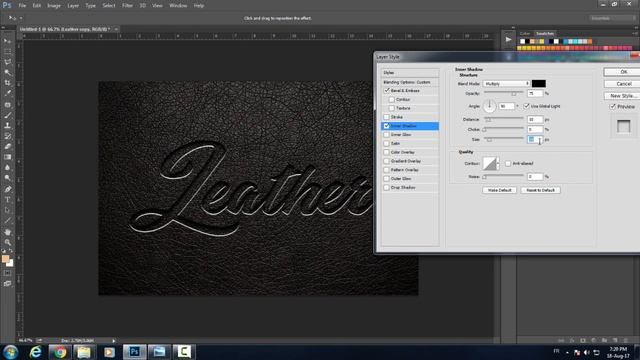Toggle Use Global Light checkbox
Screen dimensions: 640x360
tap(527, 106)
